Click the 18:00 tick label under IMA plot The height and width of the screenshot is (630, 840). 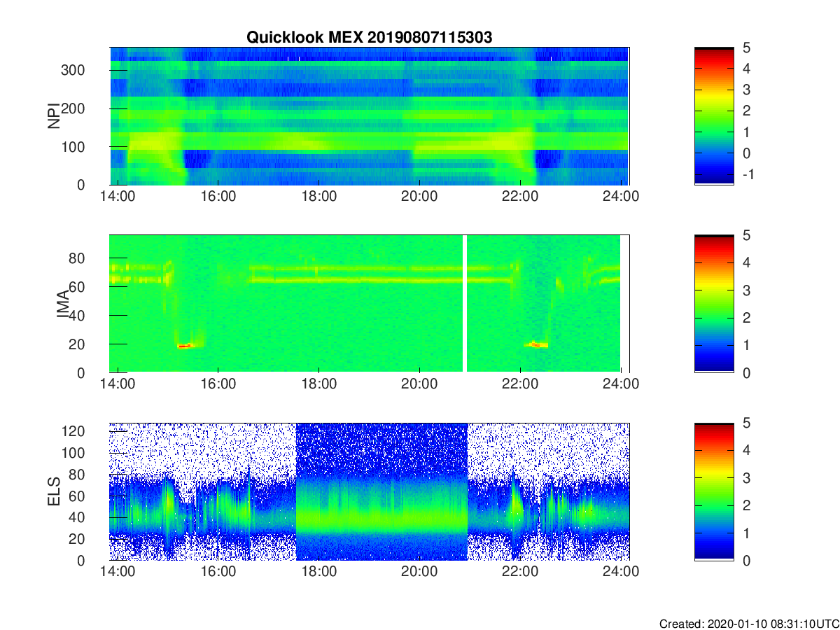point(319,384)
